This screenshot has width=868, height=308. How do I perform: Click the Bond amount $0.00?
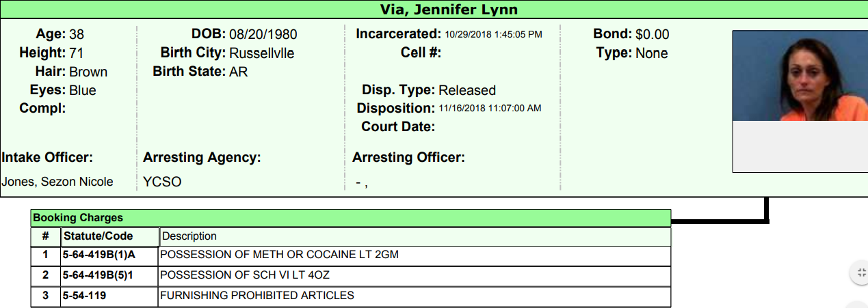pyautogui.click(x=652, y=34)
